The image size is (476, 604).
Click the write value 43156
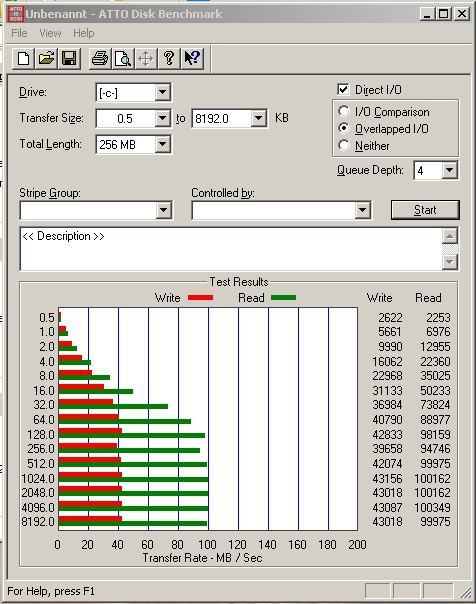coord(387,478)
